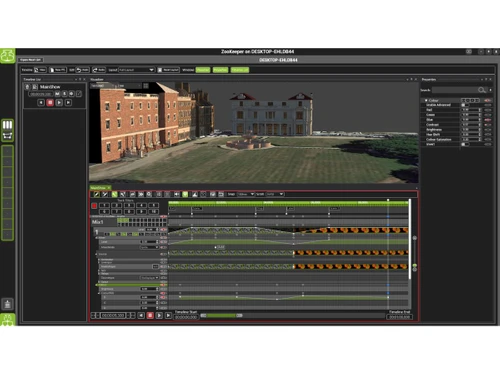The image size is (500, 375).
Task: Click the Mix1 track label
Action: click(98, 222)
